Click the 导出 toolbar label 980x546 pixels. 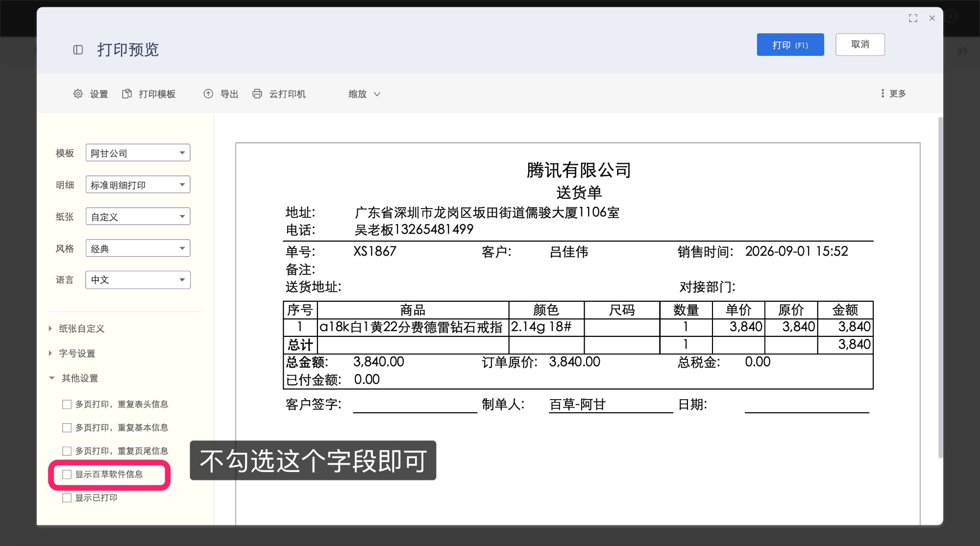229,94
